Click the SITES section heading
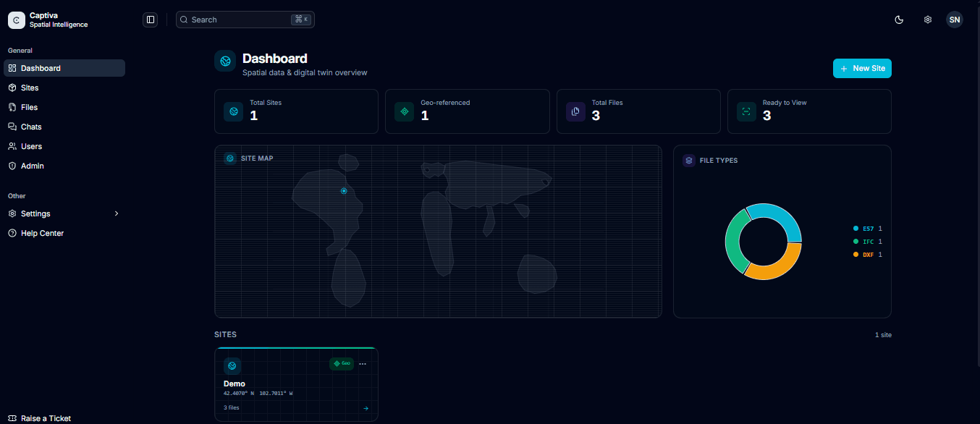Image resolution: width=980 pixels, height=424 pixels. click(x=225, y=334)
